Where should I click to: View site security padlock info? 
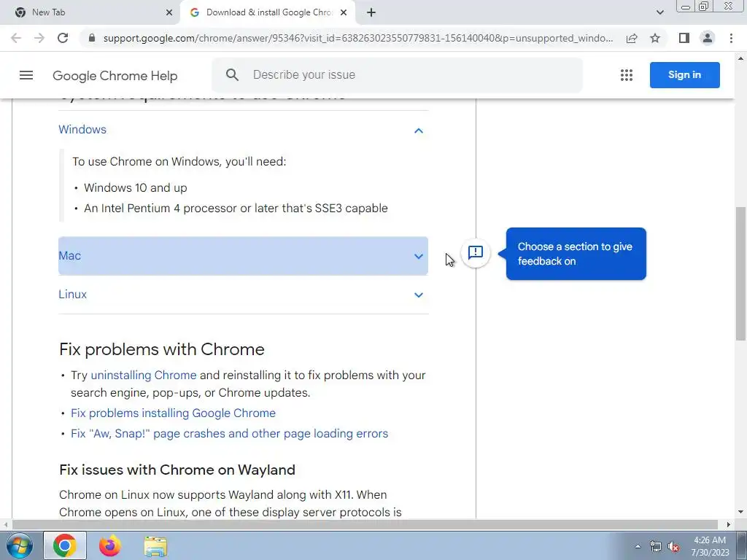point(92,38)
